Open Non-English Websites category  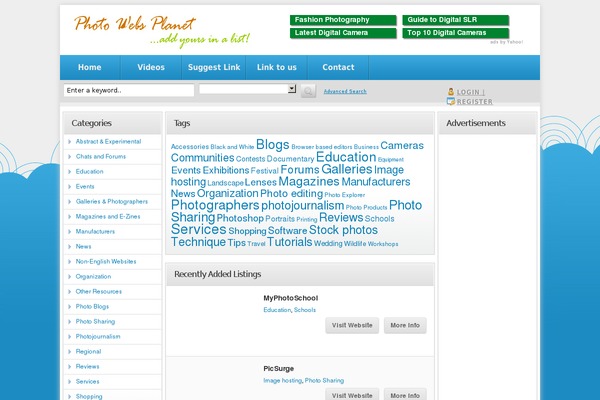pos(106,261)
